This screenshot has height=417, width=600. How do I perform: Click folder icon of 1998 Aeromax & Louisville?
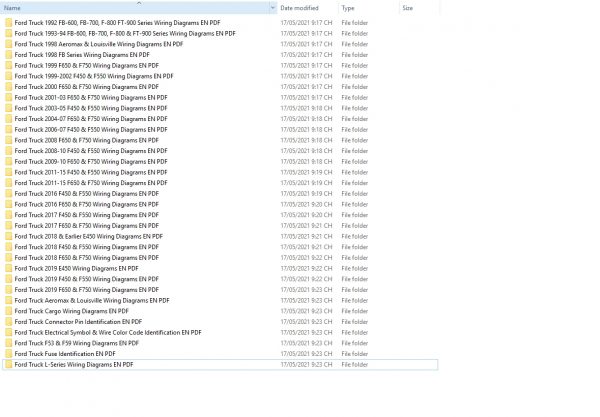(x=9, y=44)
